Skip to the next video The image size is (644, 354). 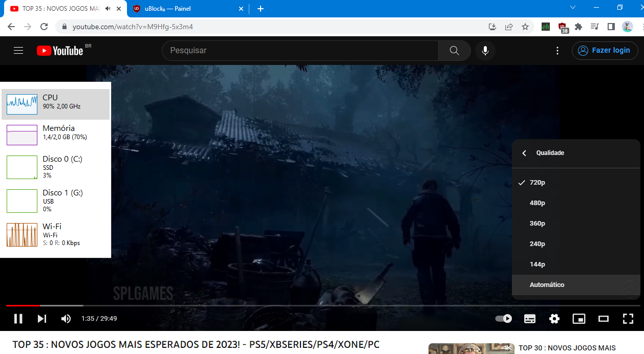click(42, 319)
